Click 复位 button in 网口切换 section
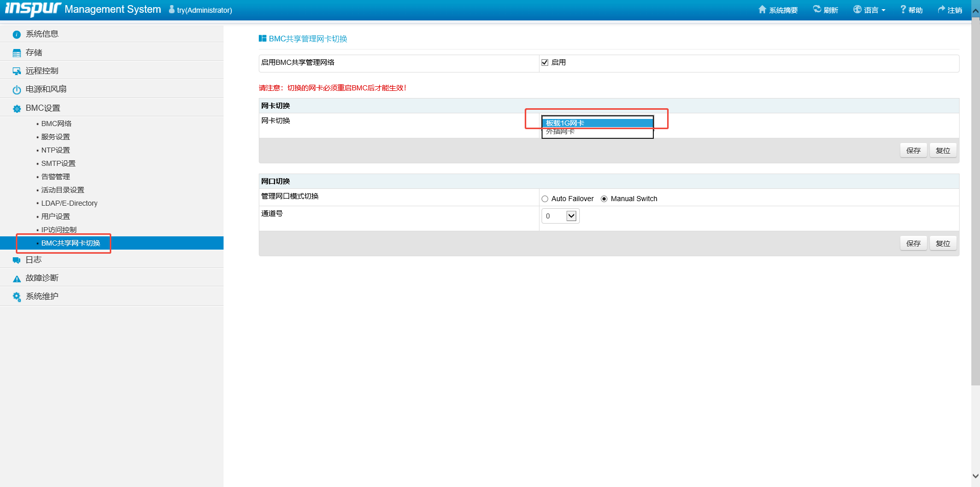Image resolution: width=980 pixels, height=487 pixels. [x=943, y=243]
